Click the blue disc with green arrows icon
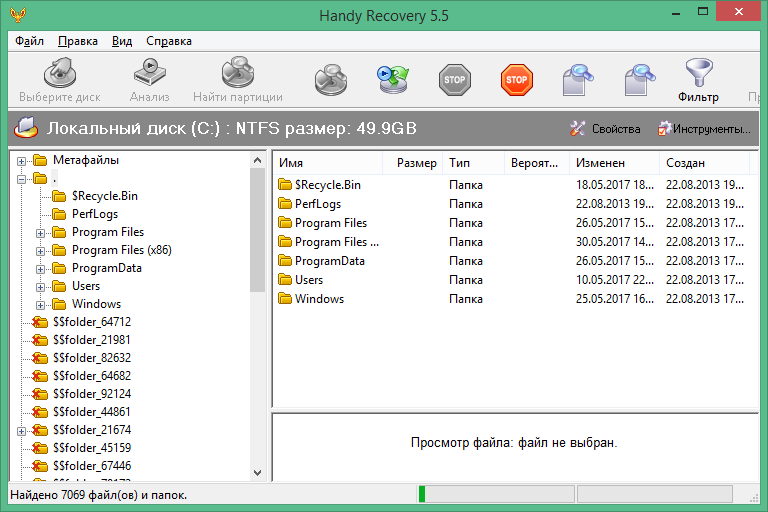Screen dimensions: 768x512 pos(393,79)
